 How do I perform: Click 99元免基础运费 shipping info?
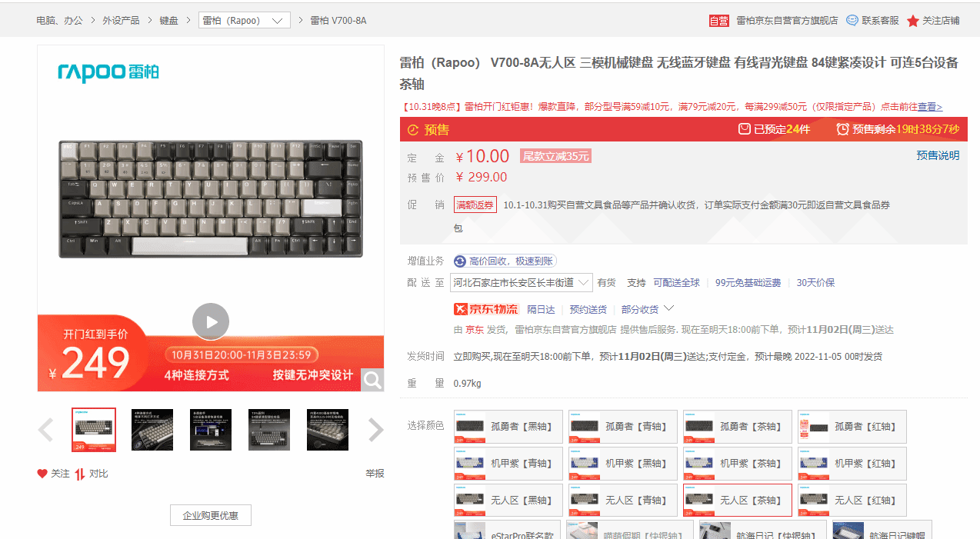748,283
